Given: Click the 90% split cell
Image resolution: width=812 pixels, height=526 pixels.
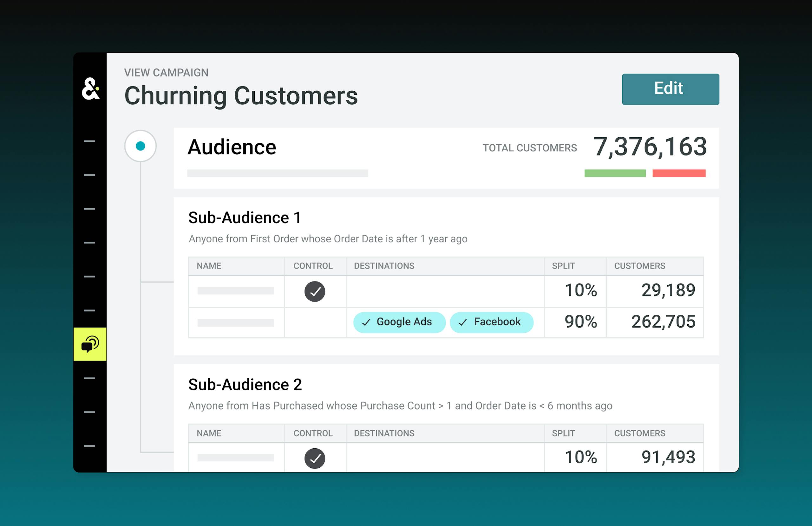Looking at the screenshot, I should tap(580, 322).
